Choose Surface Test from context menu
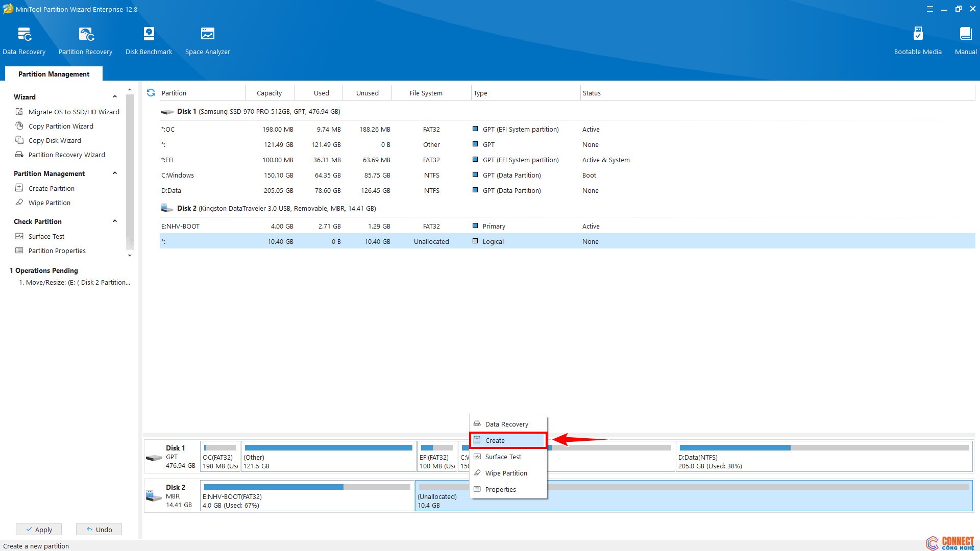Screen dimensions: 980x551 (x=508, y=457)
